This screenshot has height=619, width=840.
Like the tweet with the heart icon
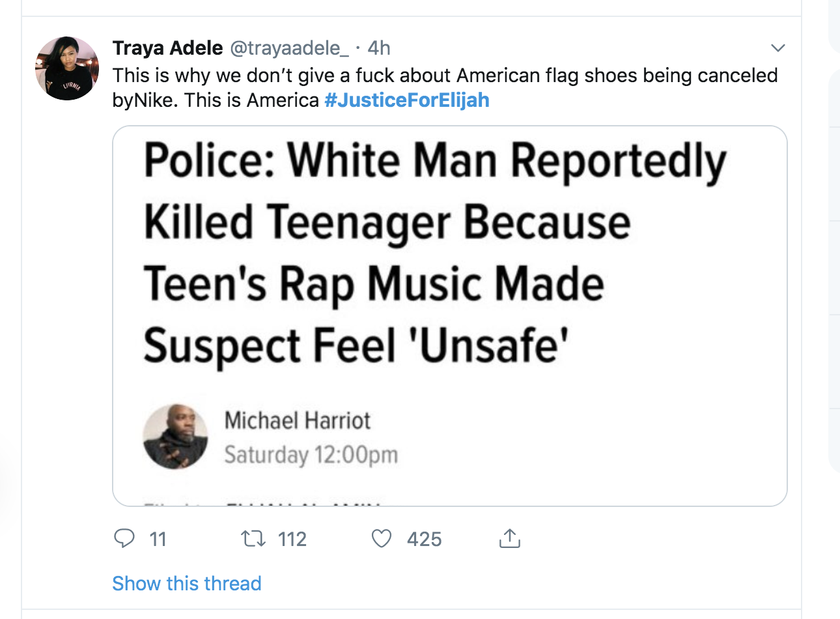(x=382, y=539)
